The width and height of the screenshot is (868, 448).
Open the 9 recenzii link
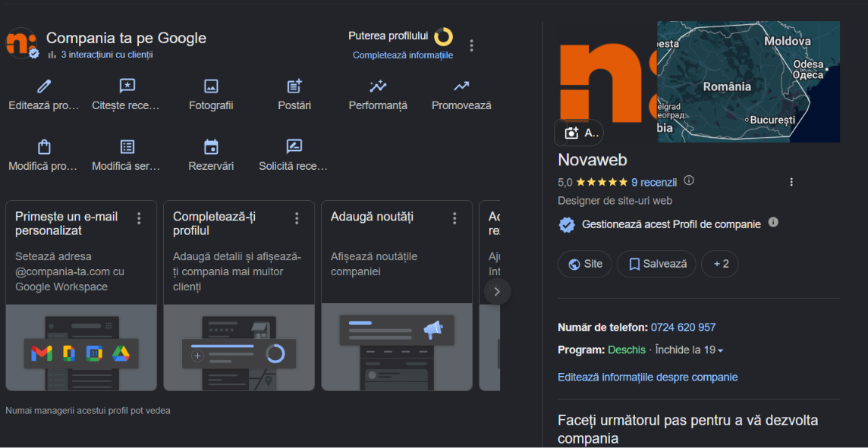point(654,181)
